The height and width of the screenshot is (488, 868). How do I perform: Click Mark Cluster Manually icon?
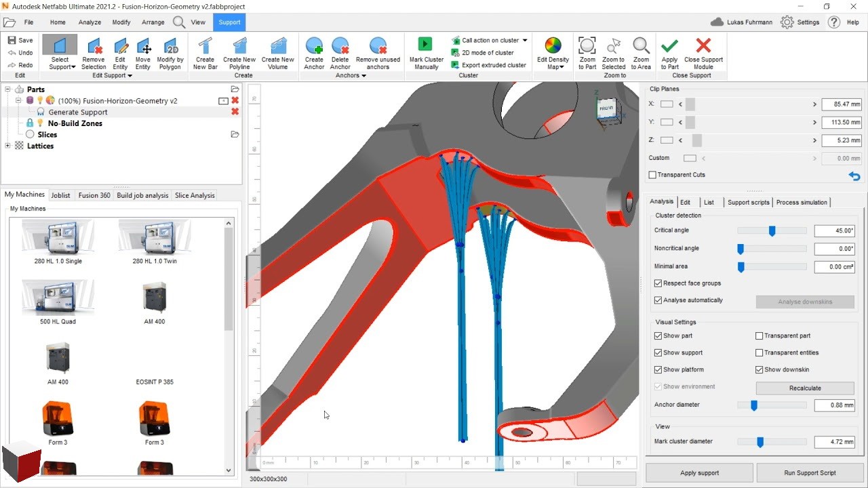pos(425,44)
